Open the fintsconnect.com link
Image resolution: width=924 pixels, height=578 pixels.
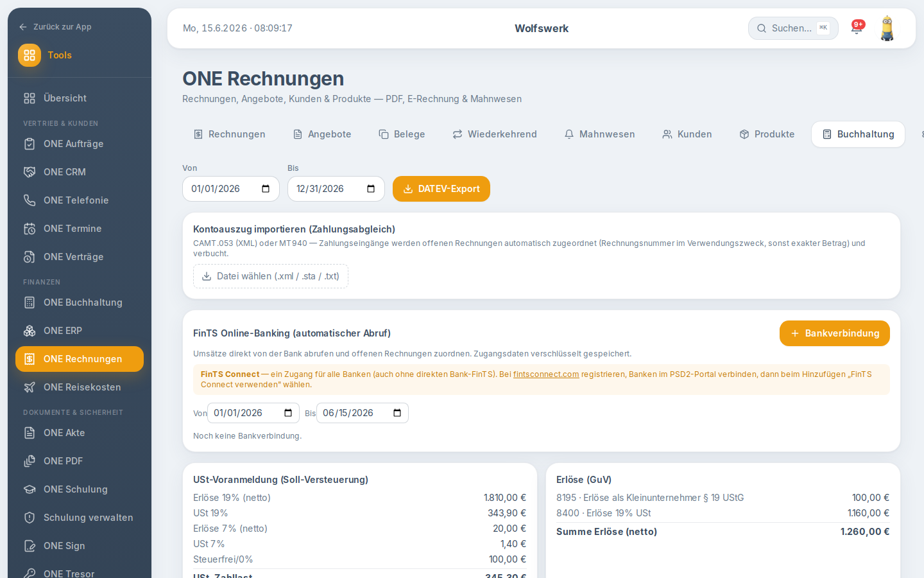pos(546,374)
